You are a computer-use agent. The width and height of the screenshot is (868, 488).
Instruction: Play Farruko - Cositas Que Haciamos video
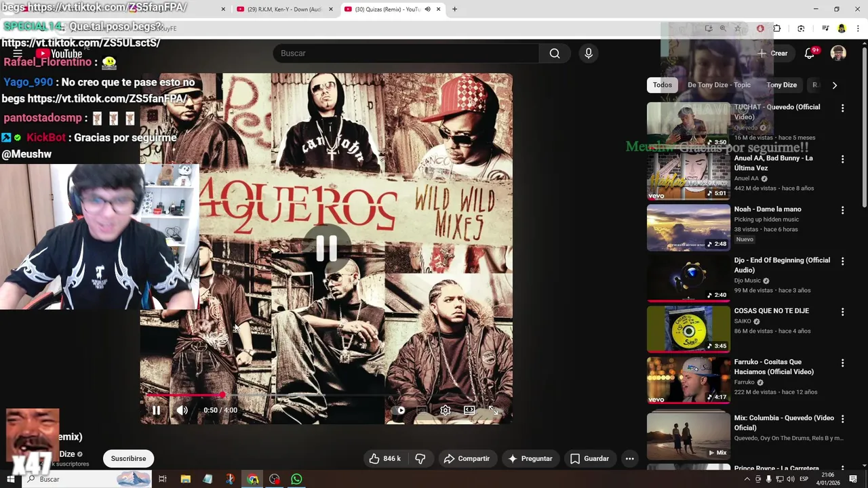pos(688,380)
